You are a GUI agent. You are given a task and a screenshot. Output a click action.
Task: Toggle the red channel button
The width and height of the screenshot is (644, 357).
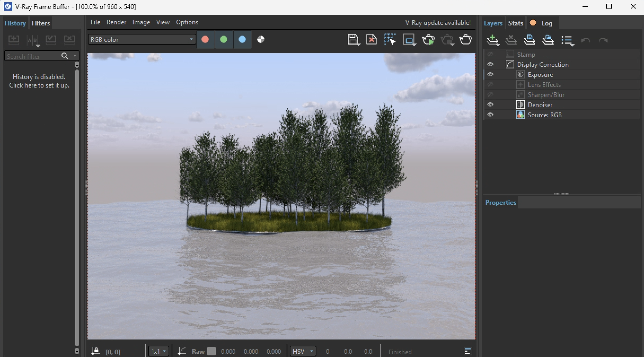205,40
